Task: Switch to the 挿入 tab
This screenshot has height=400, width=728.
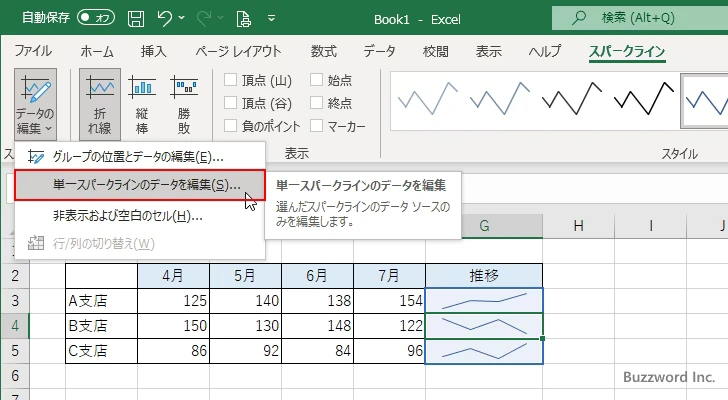Action: coord(154,51)
